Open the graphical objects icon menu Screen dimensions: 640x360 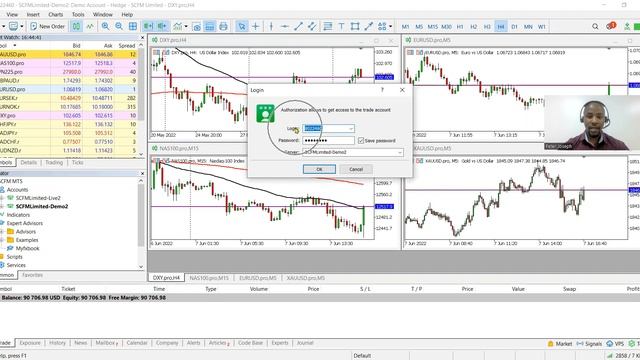[x=382, y=26]
